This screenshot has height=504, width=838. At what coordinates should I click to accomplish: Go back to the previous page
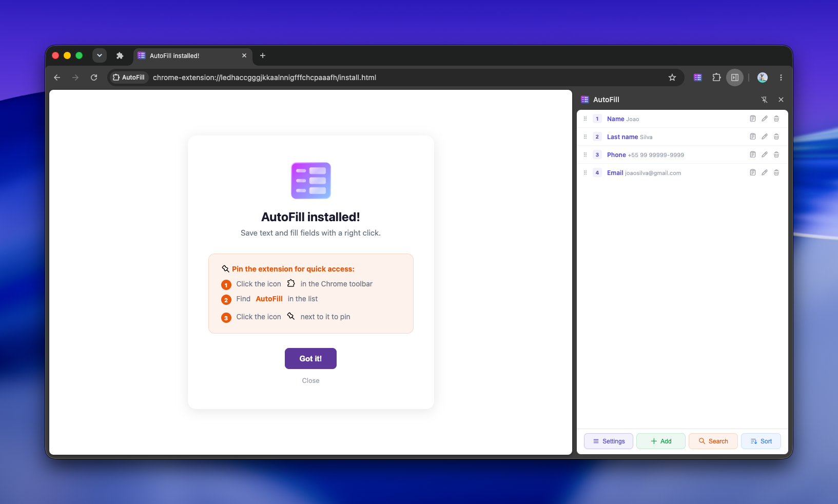[x=57, y=77]
